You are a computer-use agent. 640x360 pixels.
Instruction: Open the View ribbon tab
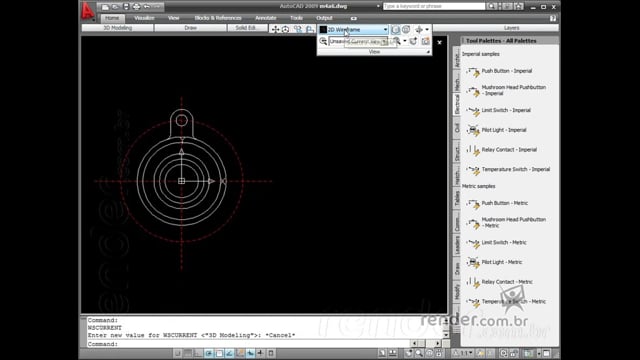coord(173,18)
